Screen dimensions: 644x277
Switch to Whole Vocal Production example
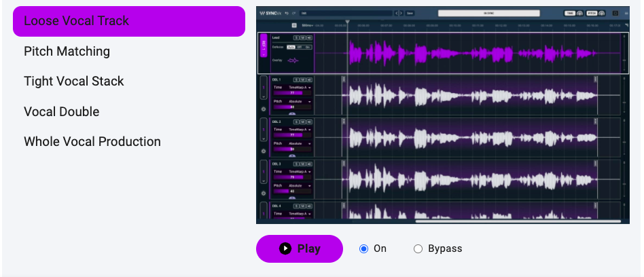click(92, 142)
